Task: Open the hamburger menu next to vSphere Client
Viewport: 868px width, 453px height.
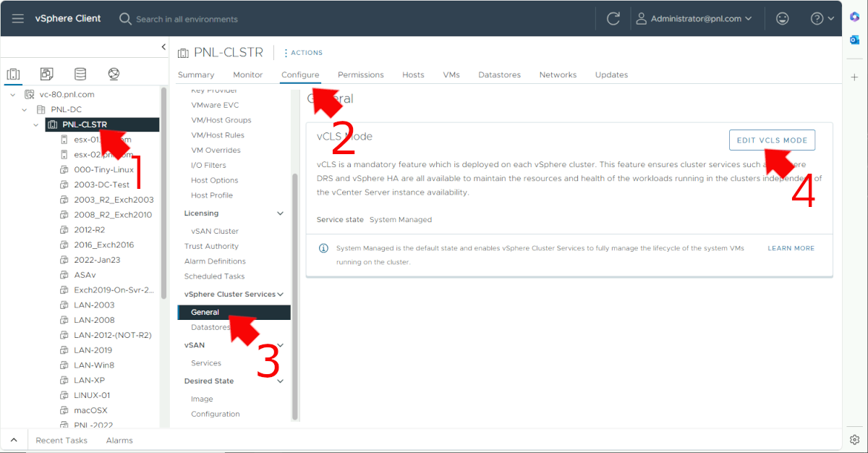Action: pyautogui.click(x=17, y=18)
